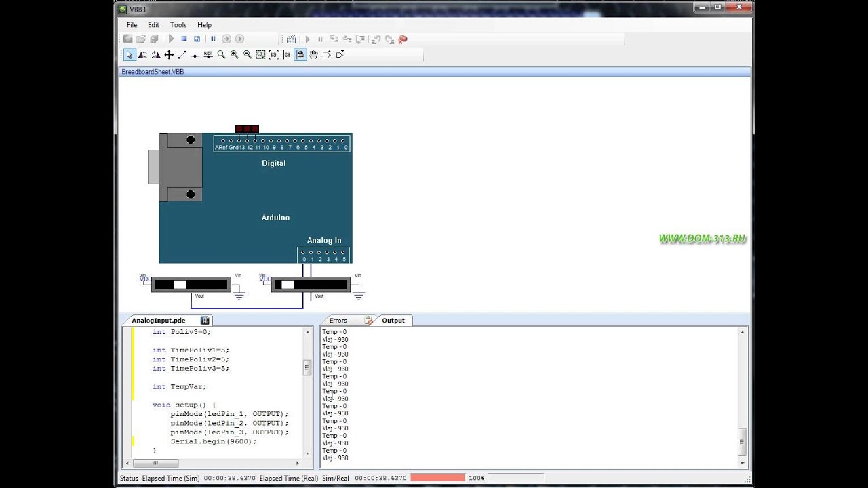Click the first circular step-forward arrow icon

pos(226,39)
